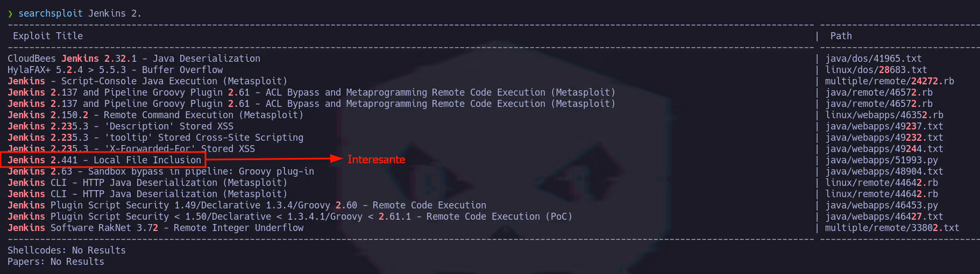Click the red arrow pointing to Interesante

274,158
